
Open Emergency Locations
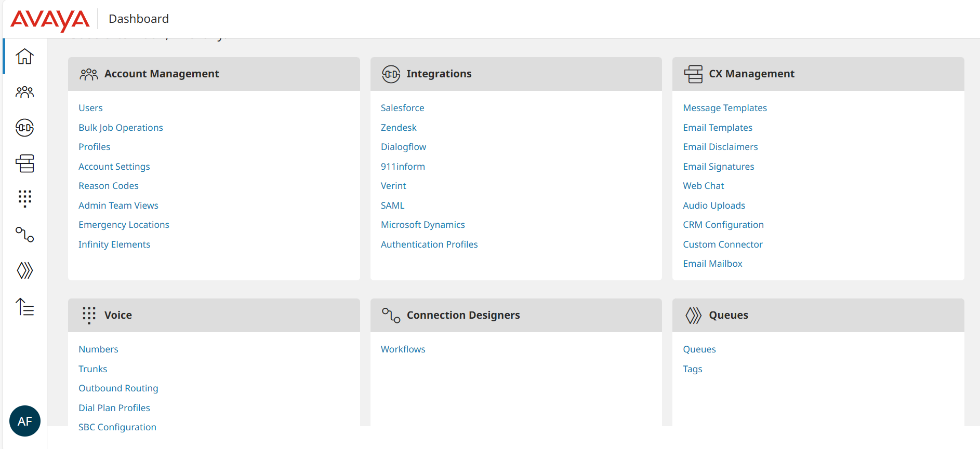(124, 225)
